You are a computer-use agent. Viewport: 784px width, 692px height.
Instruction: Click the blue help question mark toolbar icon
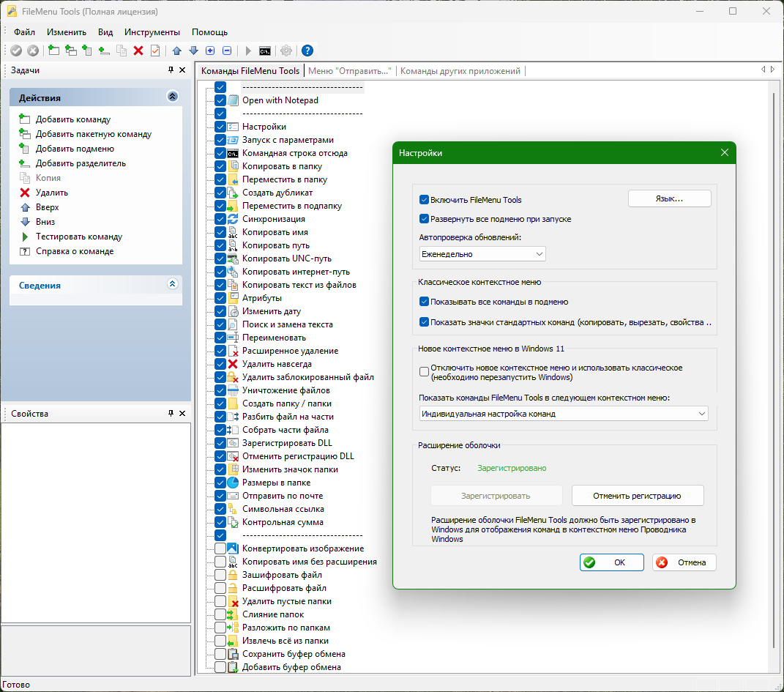(x=307, y=51)
